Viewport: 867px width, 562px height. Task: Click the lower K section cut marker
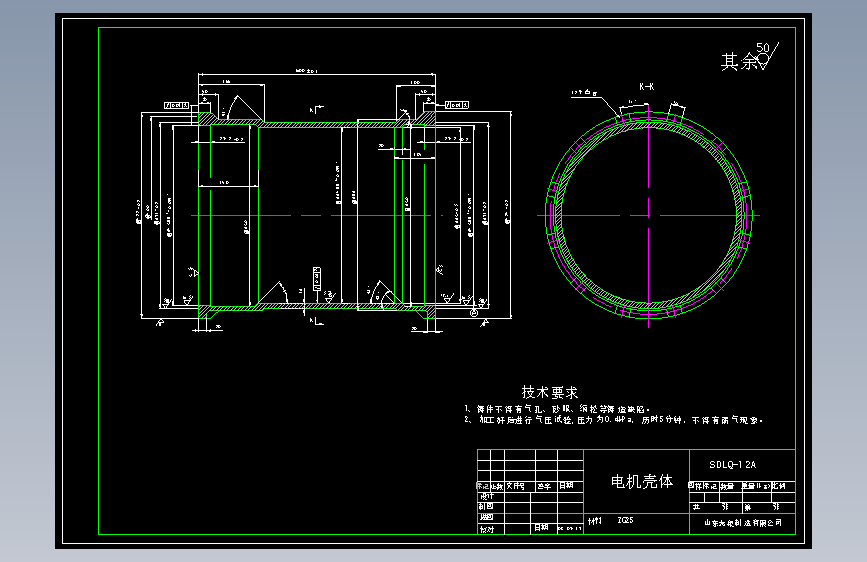point(316,321)
